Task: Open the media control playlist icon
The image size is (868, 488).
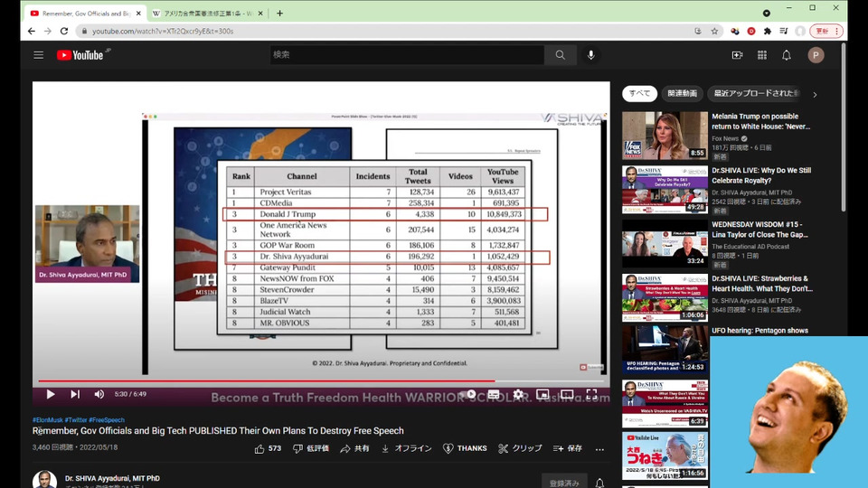Action: pyautogui.click(x=784, y=31)
